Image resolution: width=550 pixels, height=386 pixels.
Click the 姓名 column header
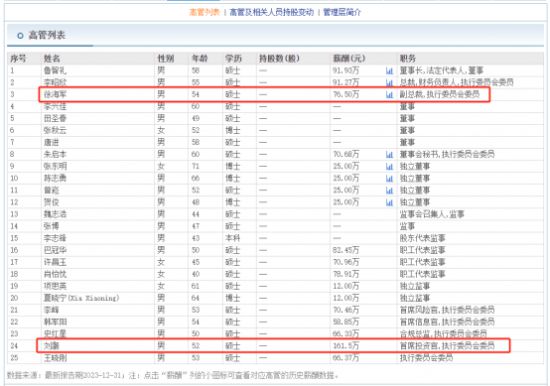coord(52,58)
